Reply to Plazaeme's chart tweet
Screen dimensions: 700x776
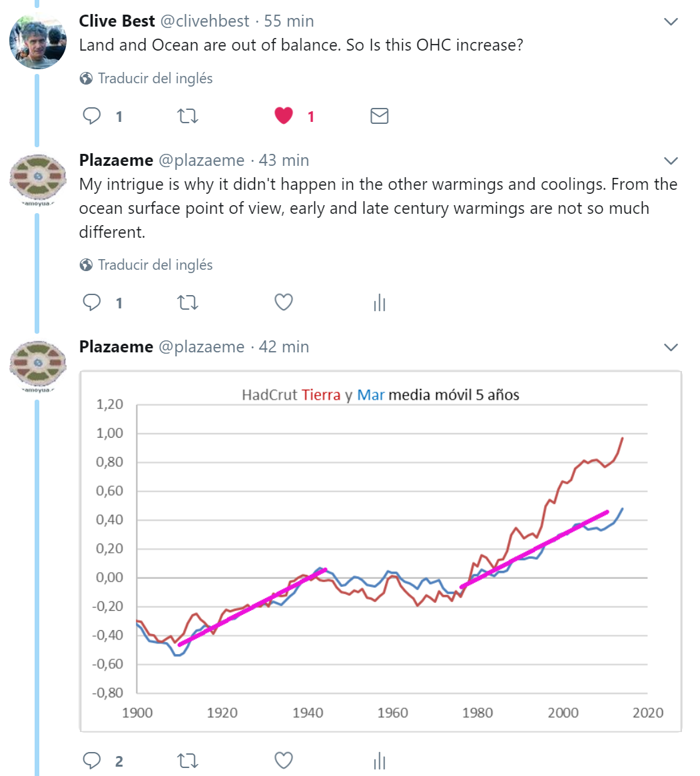(x=92, y=760)
